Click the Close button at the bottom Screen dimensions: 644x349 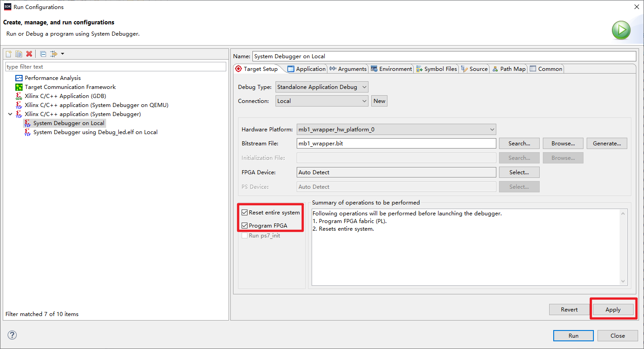point(618,336)
